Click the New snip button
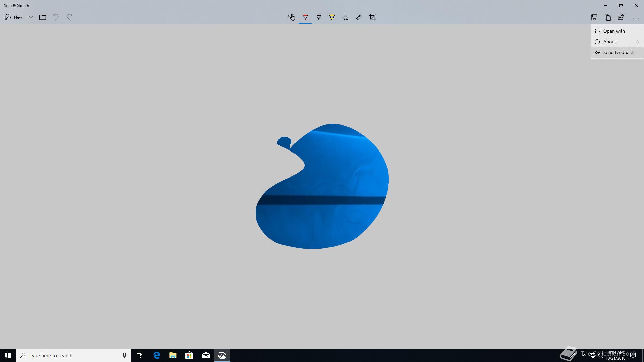Image resolution: width=644 pixels, height=362 pixels. [x=13, y=17]
